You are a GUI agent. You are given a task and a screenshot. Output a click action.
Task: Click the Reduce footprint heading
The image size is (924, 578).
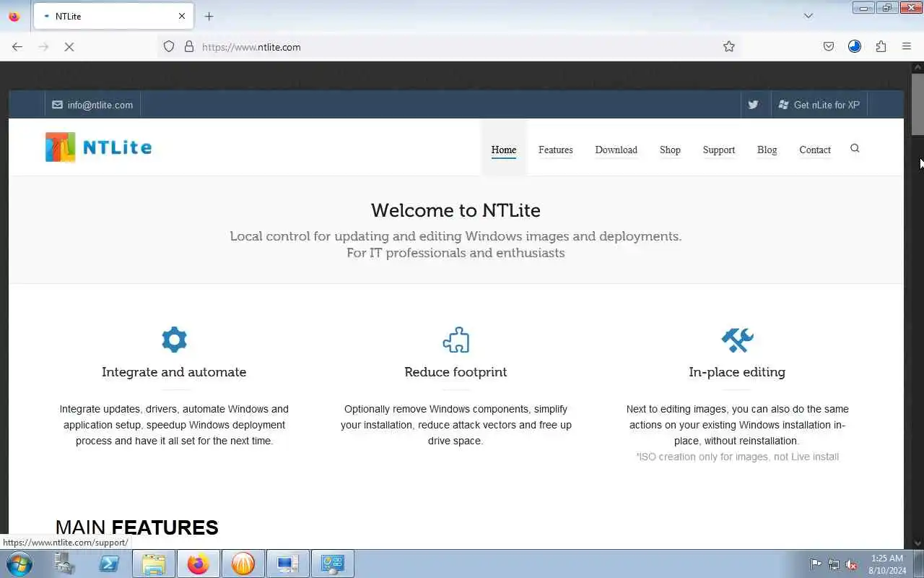(456, 372)
